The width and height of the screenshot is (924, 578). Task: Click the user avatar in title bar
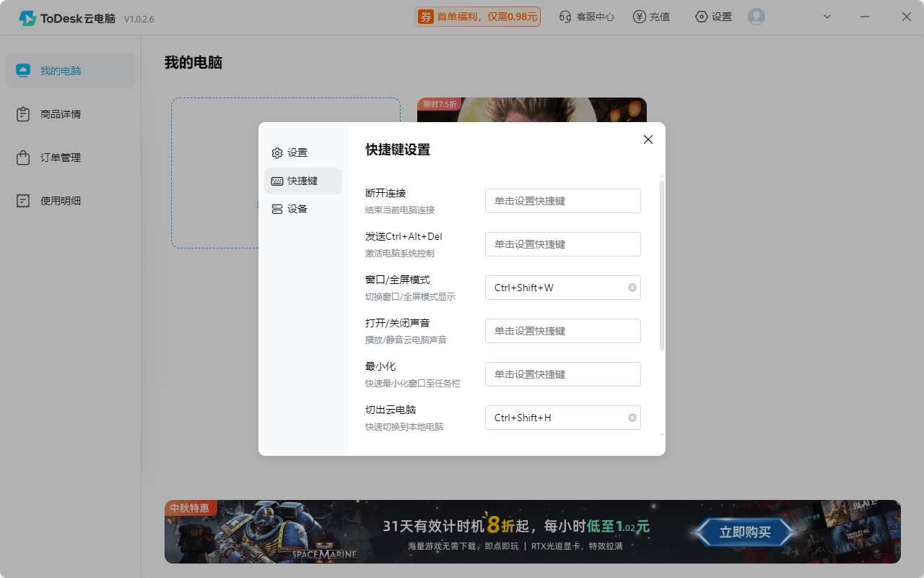coord(756,16)
